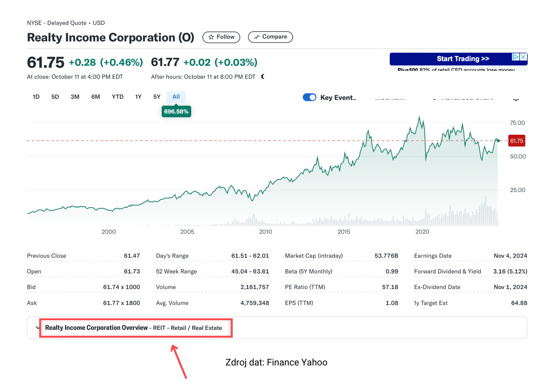Click Market Cap value 53.776B
Screen dimensions: 553x392
click(x=386, y=256)
